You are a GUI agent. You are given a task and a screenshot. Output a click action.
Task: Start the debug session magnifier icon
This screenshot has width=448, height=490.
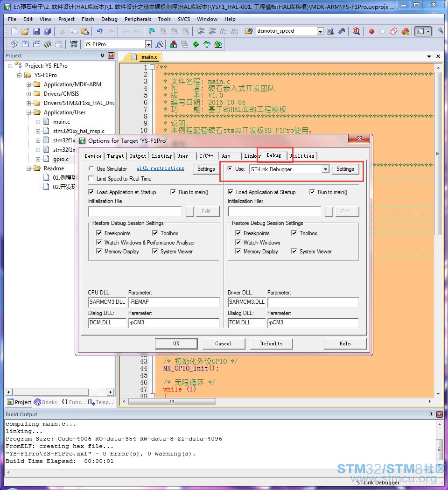coord(356,31)
